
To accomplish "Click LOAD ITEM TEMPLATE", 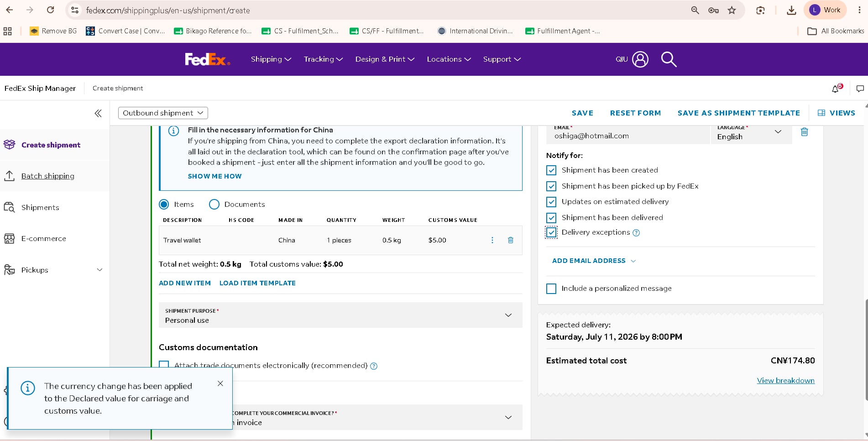I will point(257,283).
